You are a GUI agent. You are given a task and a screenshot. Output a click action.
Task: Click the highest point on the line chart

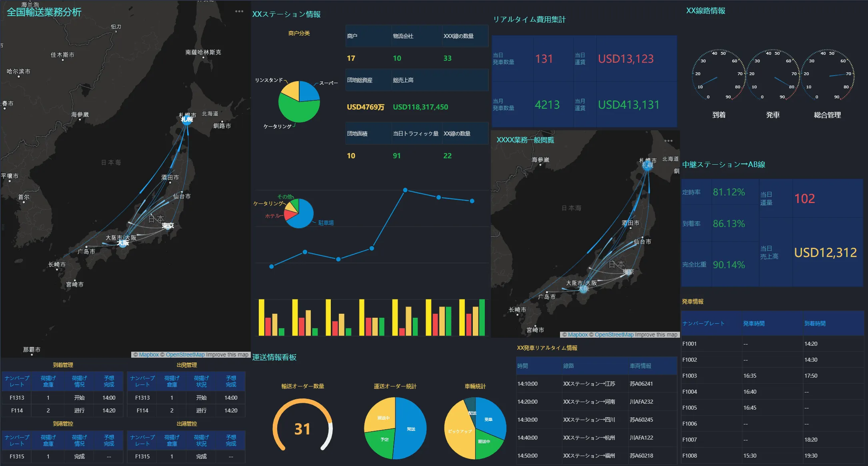(405, 190)
